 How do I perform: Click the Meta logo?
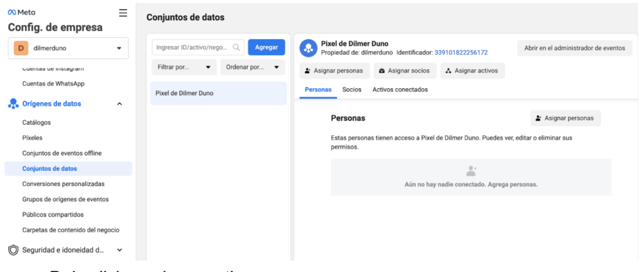pos(21,13)
